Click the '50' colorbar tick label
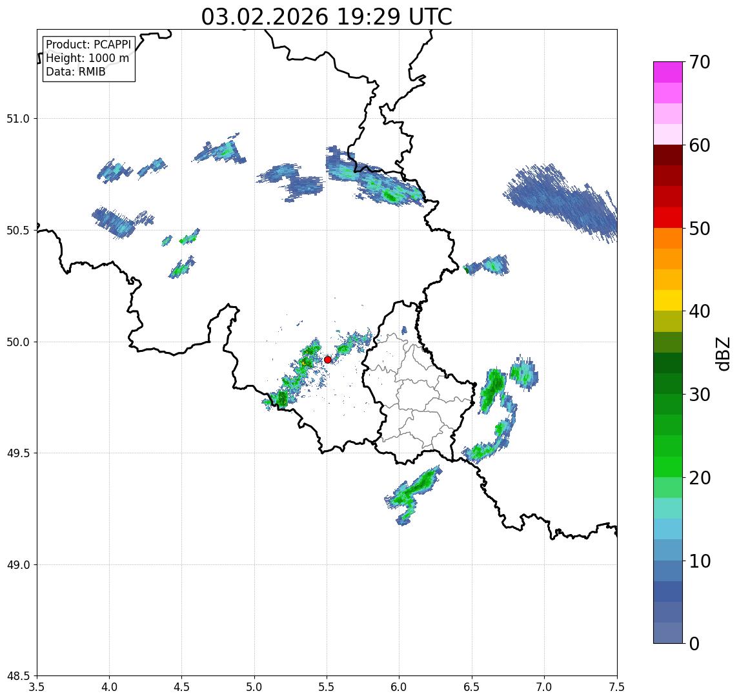 [x=700, y=229]
